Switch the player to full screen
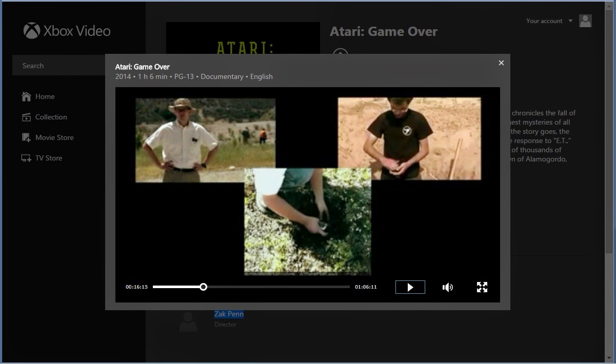 click(x=482, y=287)
